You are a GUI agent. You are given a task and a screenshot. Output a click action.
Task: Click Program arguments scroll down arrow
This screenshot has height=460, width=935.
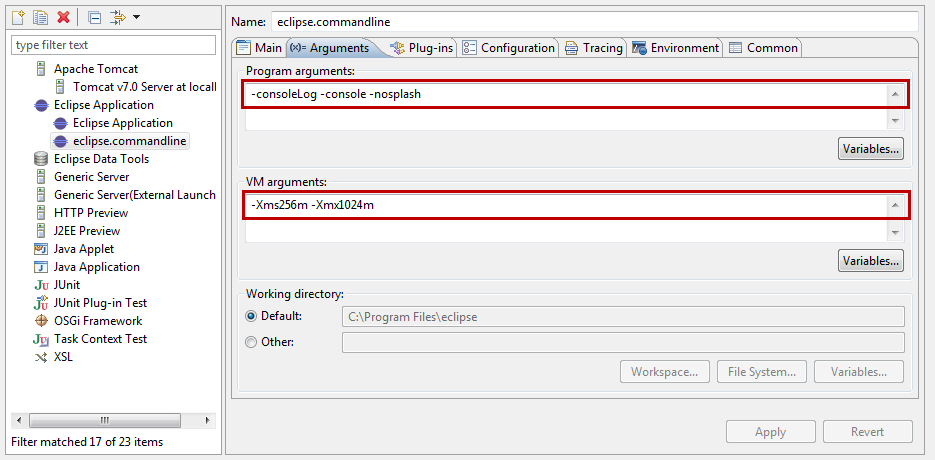click(895, 121)
